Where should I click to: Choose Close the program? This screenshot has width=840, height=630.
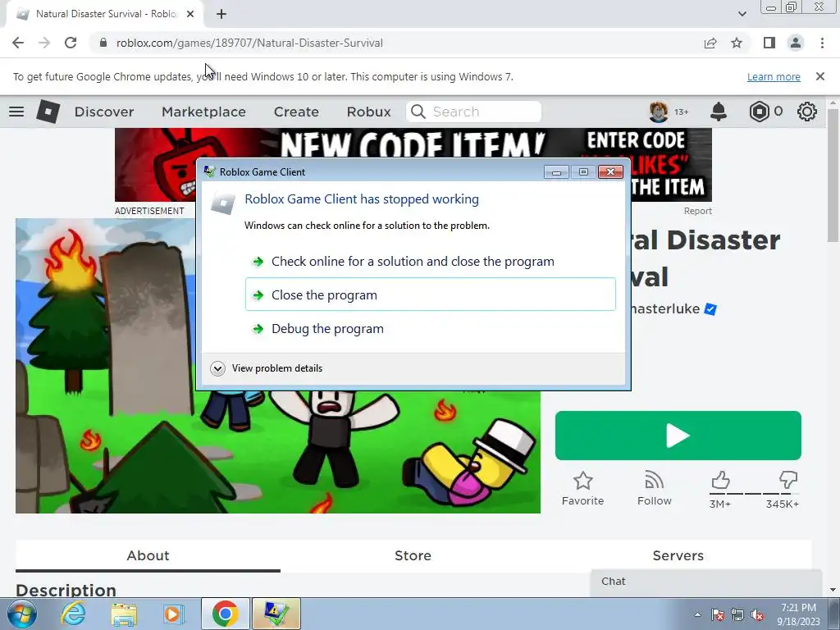pyautogui.click(x=430, y=294)
